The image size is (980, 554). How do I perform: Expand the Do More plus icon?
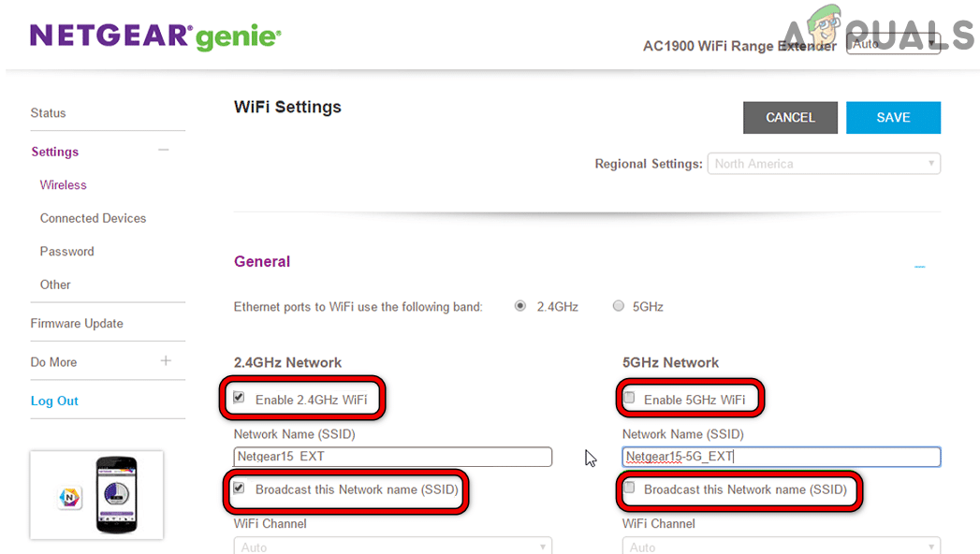166,360
